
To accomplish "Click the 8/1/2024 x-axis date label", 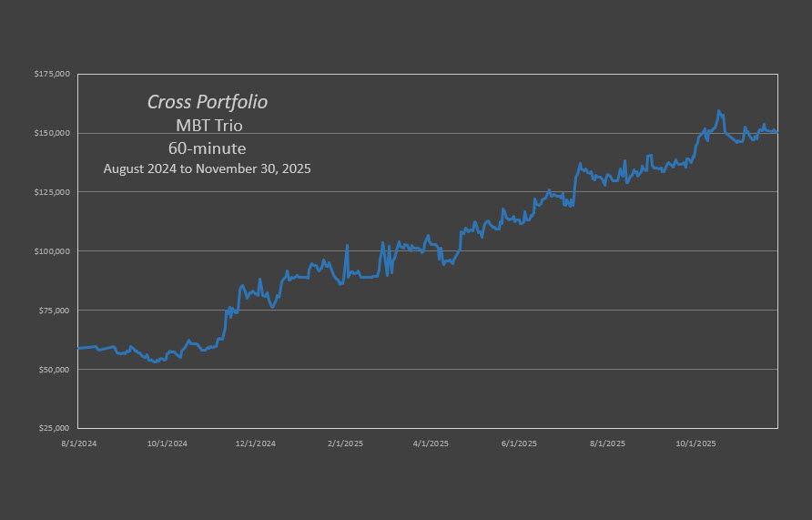I will (x=79, y=444).
